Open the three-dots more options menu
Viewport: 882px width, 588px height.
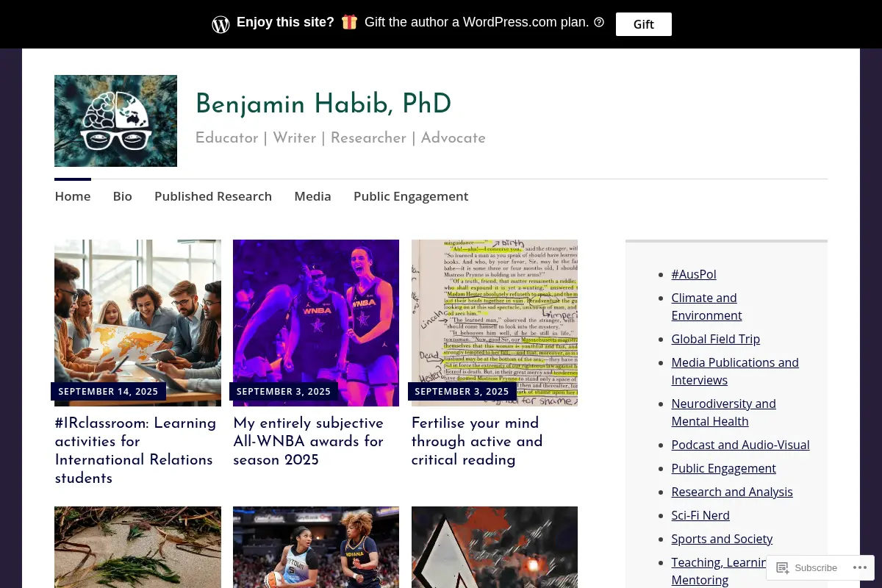(x=860, y=567)
